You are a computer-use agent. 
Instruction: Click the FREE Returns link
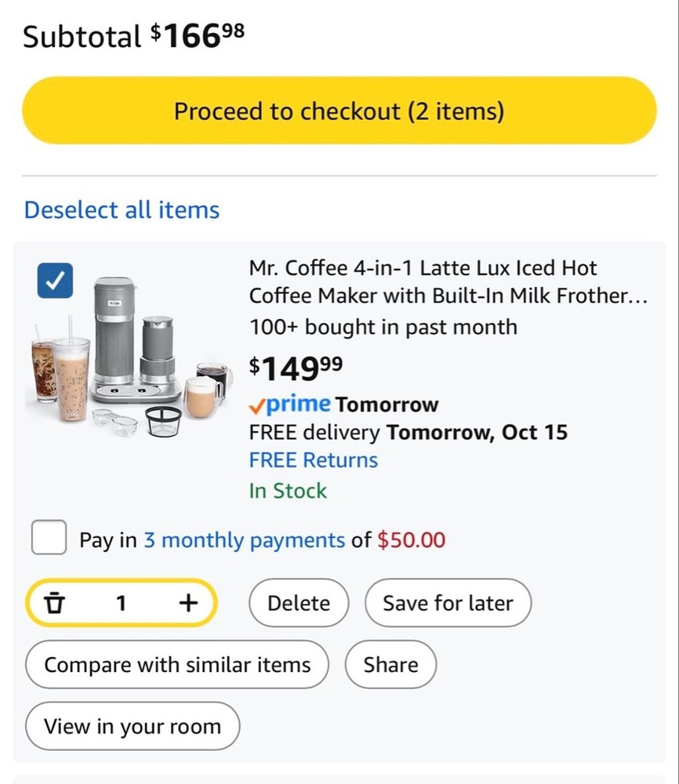(x=312, y=460)
